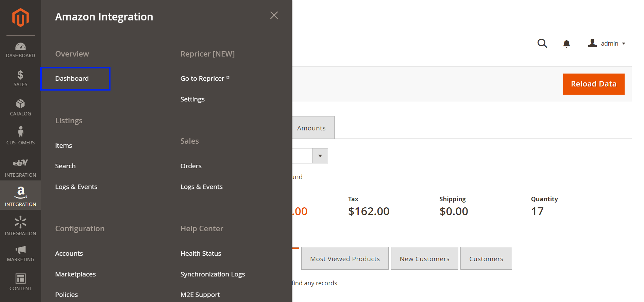This screenshot has height=302, width=644.
Task: Switch to the Amounts tab
Action: tap(311, 128)
